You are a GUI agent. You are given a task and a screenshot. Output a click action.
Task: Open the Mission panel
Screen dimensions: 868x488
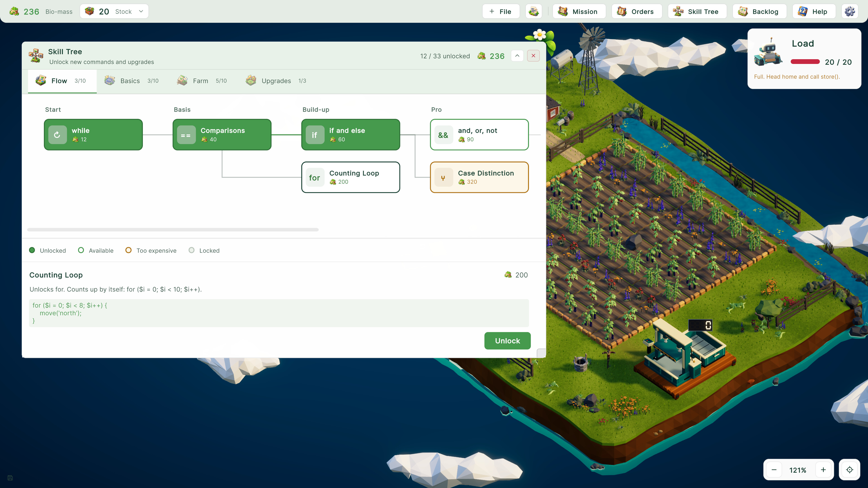click(x=579, y=12)
